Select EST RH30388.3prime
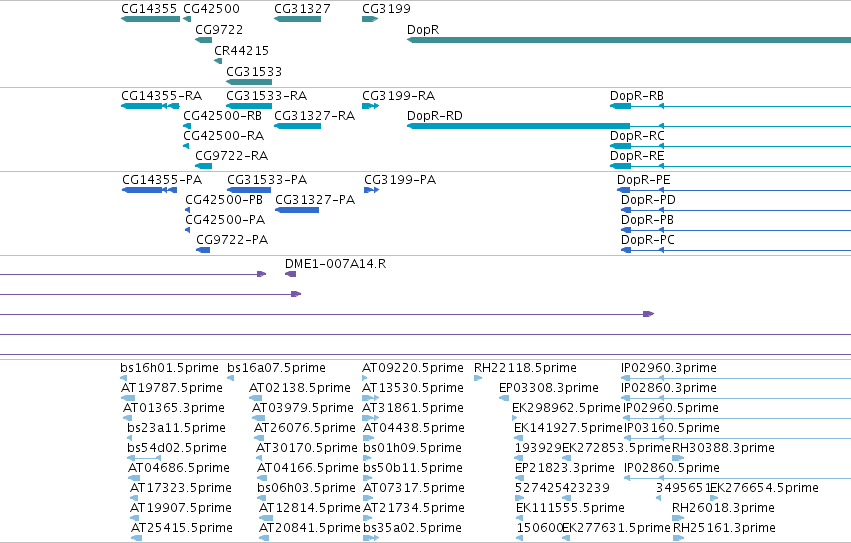The image size is (851, 543). tap(678, 458)
